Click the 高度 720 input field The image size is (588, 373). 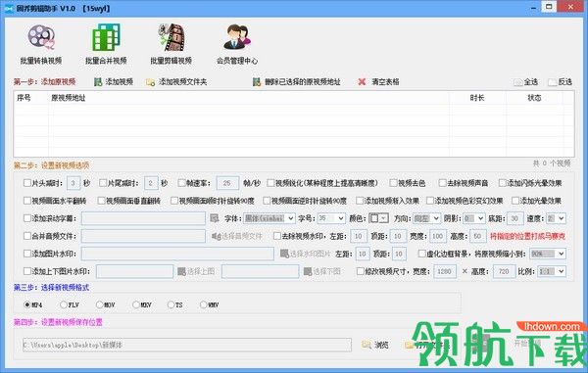click(505, 271)
